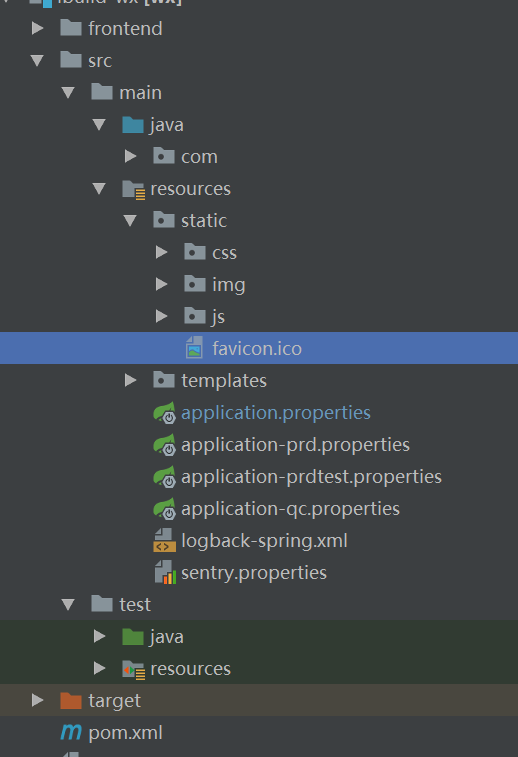Image resolution: width=518 pixels, height=757 pixels.
Task: Click the test resources root folder icon
Action: pyautogui.click(x=133, y=669)
